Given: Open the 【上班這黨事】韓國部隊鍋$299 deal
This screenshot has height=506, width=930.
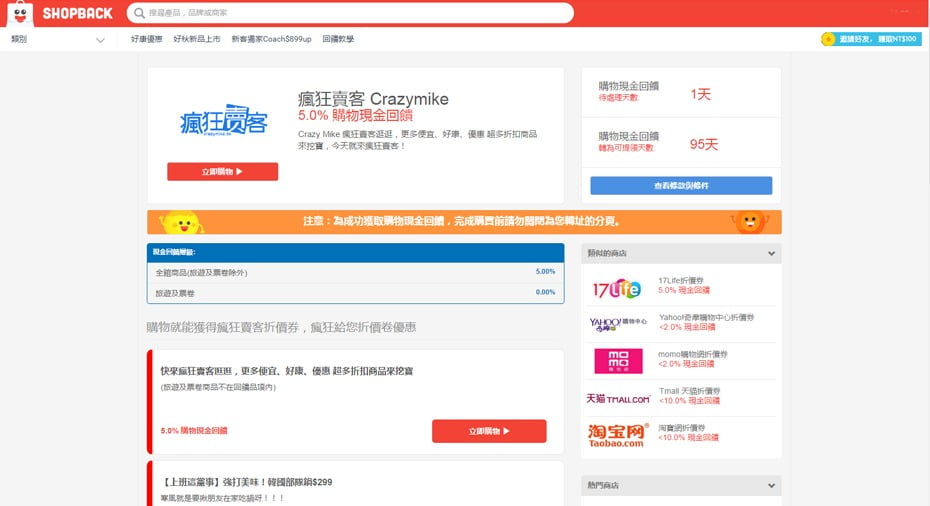Looking at the screenshot, I should click(x=247, y=482).
